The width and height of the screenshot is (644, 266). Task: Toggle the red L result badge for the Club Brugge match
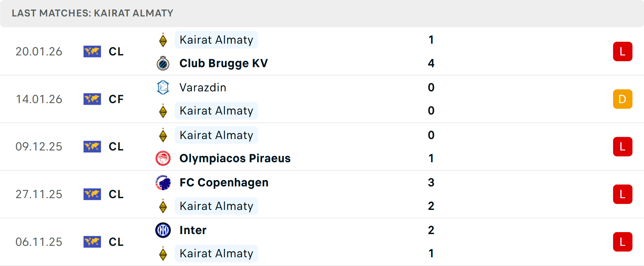point(623,51)
